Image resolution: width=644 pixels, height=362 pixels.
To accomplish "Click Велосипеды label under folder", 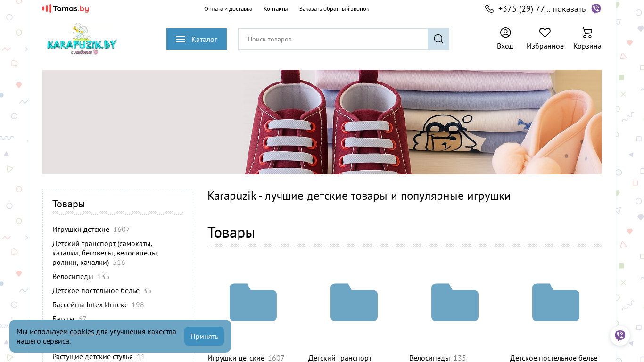I will [x=429, y=358].
